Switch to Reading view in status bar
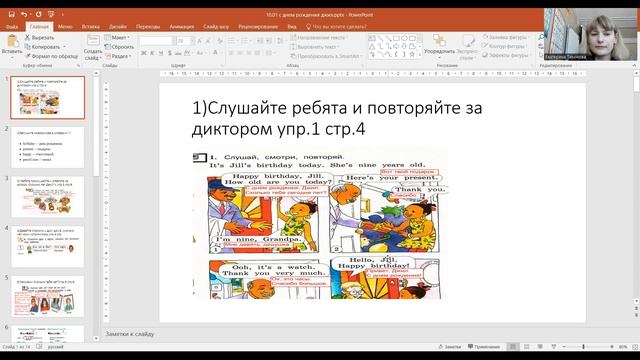The image size is (640, 360). pyautogui.click(x=540, y=347)
